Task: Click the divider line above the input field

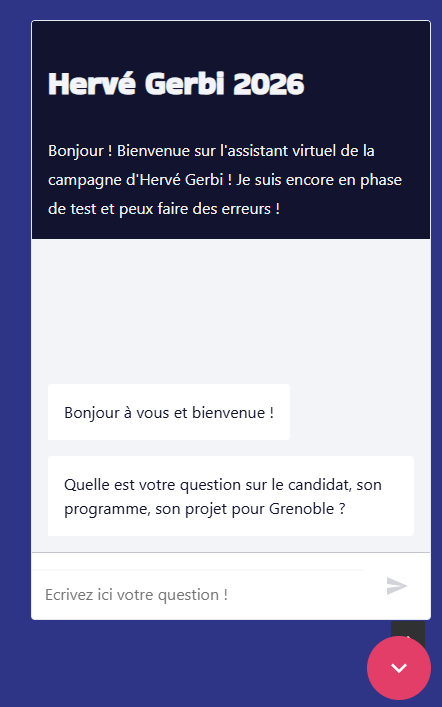Action: 230,552
